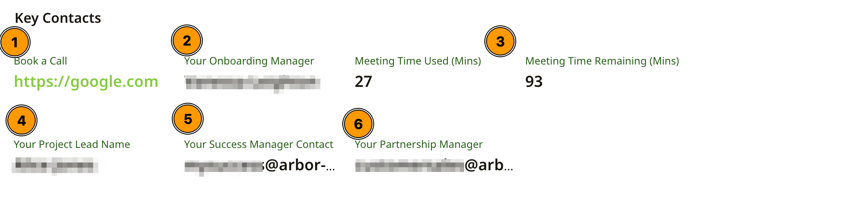The height and width of the screenshot is (215, 868).
Task: Open the Success Manager email address
Action: coord(259,165)
